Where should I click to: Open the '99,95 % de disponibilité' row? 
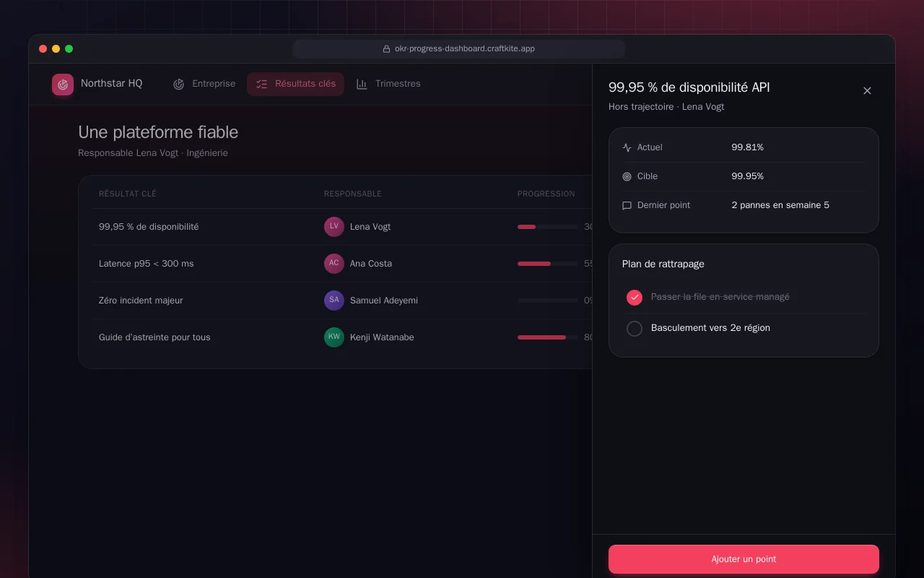(342, 227)
